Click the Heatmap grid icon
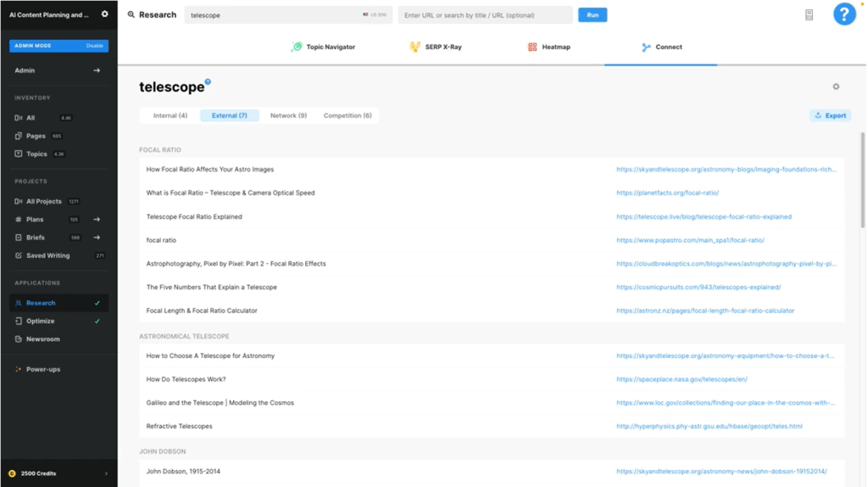This screenshot has height=487, width=868. pyautogui.click(x=532, y=48)
